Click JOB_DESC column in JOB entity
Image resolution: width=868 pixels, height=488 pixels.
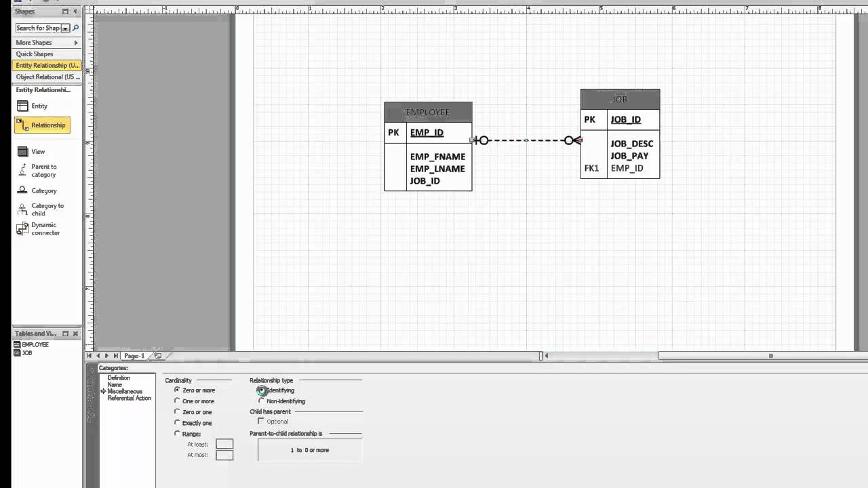pos(631,144)
